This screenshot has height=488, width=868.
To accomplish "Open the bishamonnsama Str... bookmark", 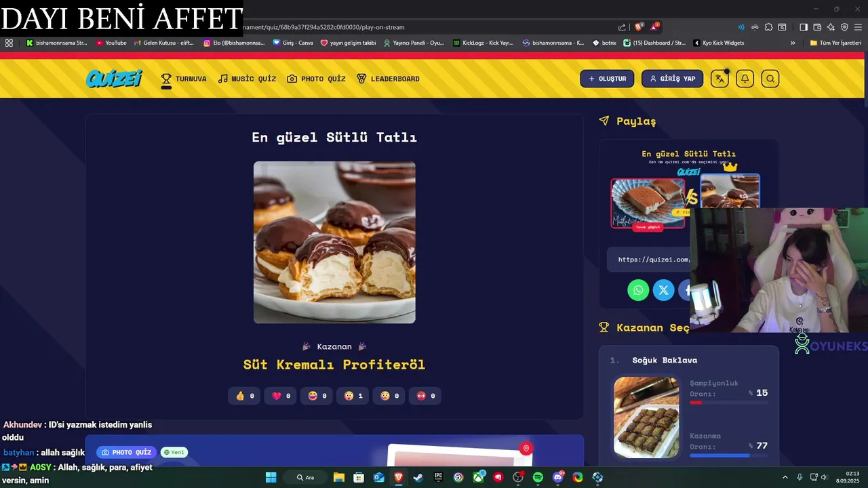I will (57, 43).
